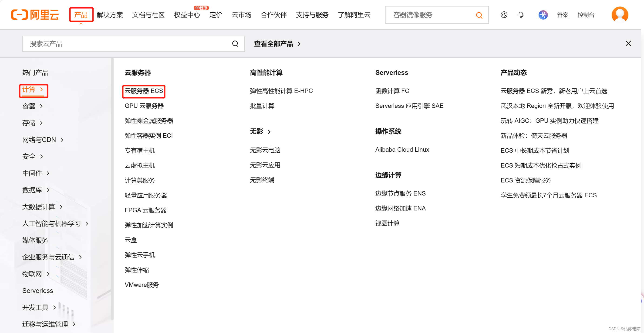Open the headset customer service icon
This screenshot has width=644, height=333.
[x=521, y=15]
